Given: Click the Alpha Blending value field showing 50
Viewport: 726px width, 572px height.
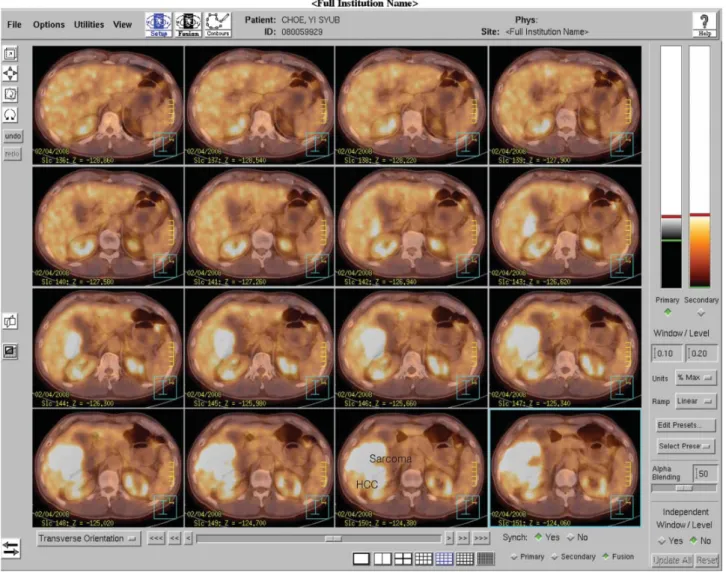Looking at the screenshot, I should (705, 473).
